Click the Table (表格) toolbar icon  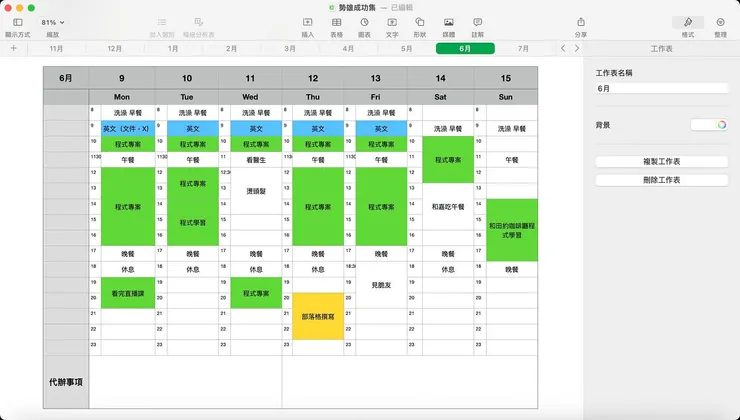336,22
